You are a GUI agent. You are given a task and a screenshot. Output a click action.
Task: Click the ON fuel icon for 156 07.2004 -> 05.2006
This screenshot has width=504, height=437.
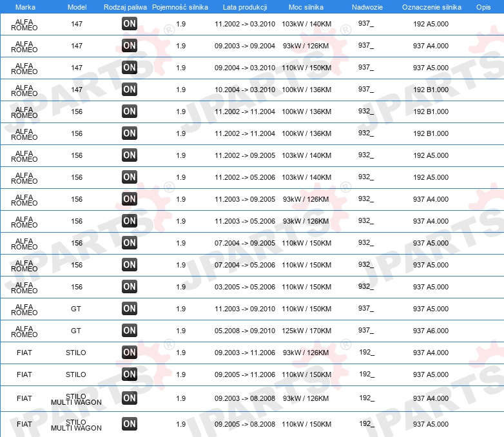pyautogui.click(x=130, y=265)
